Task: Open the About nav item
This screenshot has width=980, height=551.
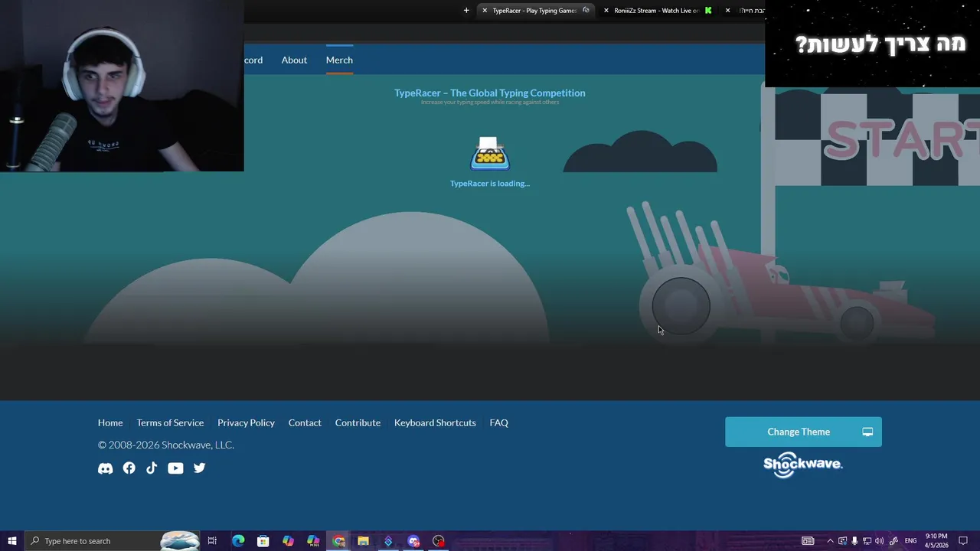Action: point(294,60)
